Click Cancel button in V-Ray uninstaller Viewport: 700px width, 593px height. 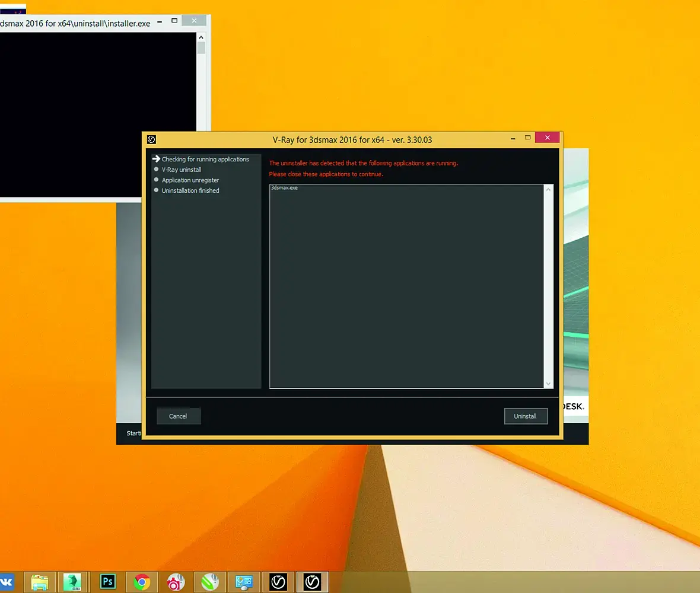[178, 416]
